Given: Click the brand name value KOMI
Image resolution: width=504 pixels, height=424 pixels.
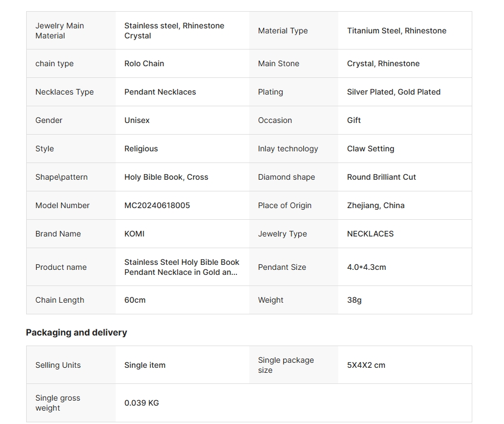Looking at the screenshot, I should pyautogui.click(x=134, y=234).
